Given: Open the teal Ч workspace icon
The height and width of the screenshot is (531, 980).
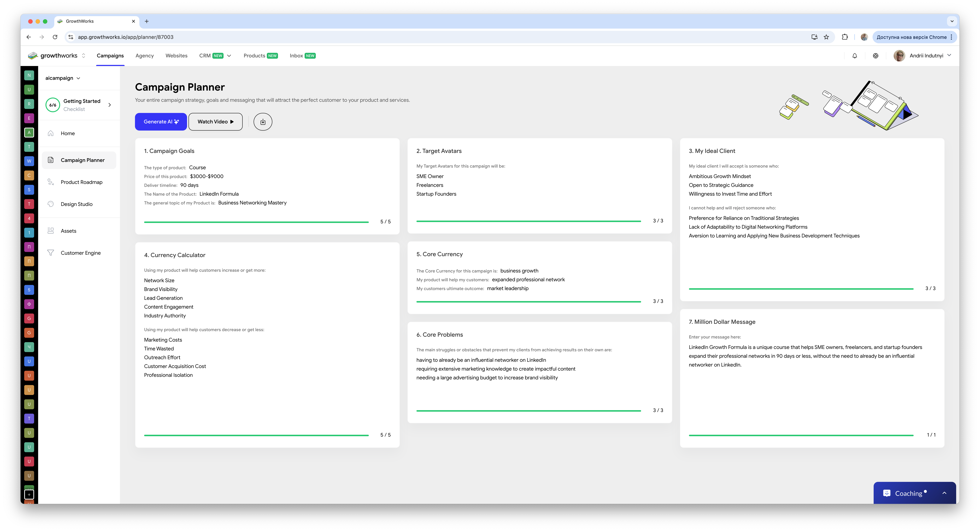Looking at the screenshot, I should click(x=29, y=347).
